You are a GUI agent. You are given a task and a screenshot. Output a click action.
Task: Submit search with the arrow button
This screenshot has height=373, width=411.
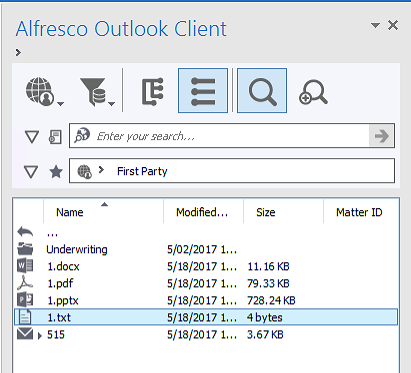[x=381, y=136]
